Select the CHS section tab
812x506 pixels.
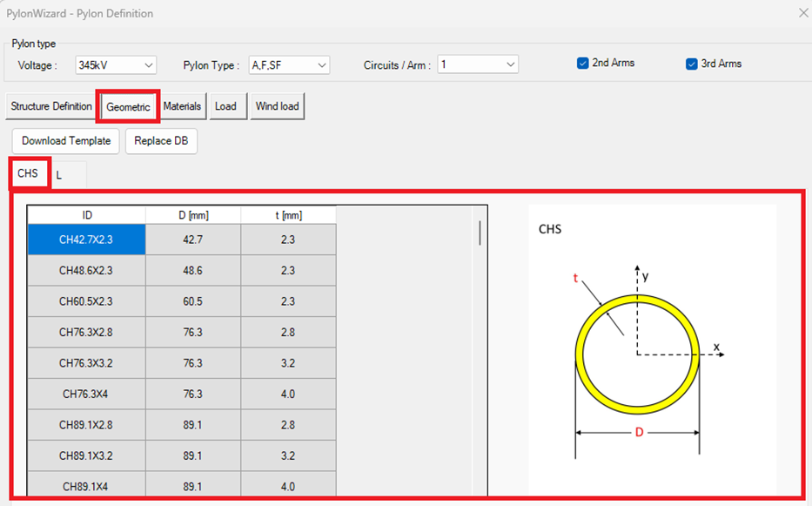point(28,173)
